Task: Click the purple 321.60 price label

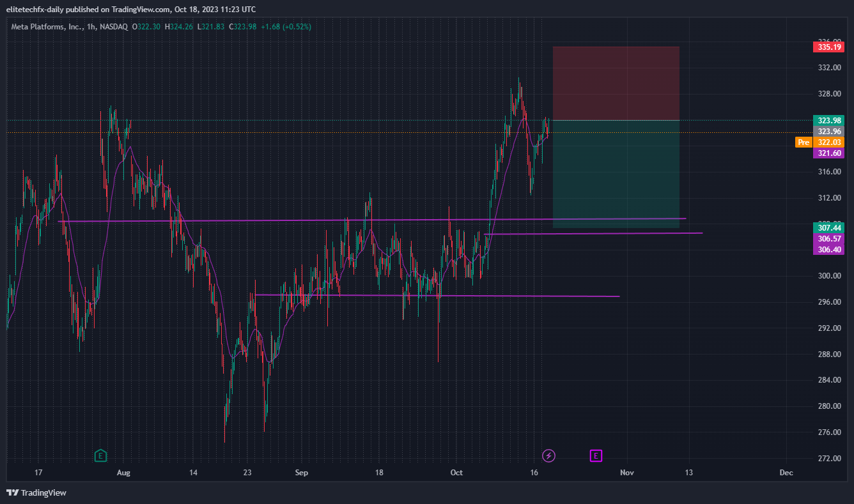Action: tap(828, 153)
